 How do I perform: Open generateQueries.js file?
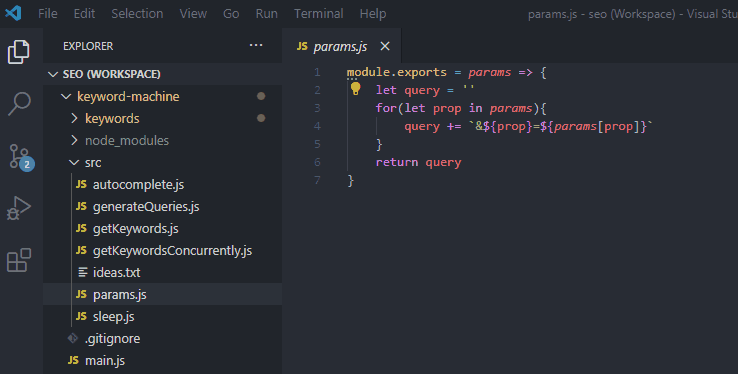146,207
